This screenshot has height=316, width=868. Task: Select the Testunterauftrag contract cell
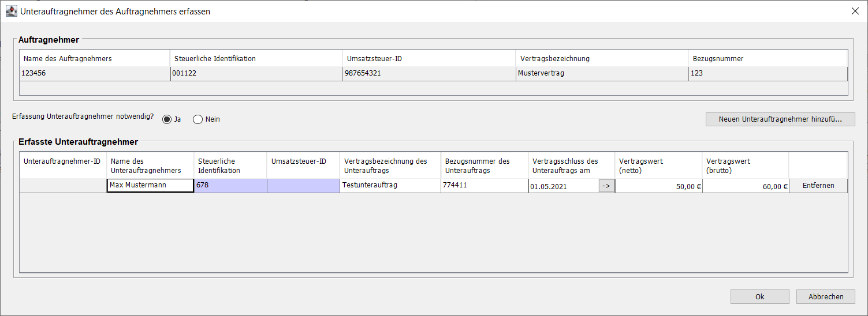(x=390, y=186)
